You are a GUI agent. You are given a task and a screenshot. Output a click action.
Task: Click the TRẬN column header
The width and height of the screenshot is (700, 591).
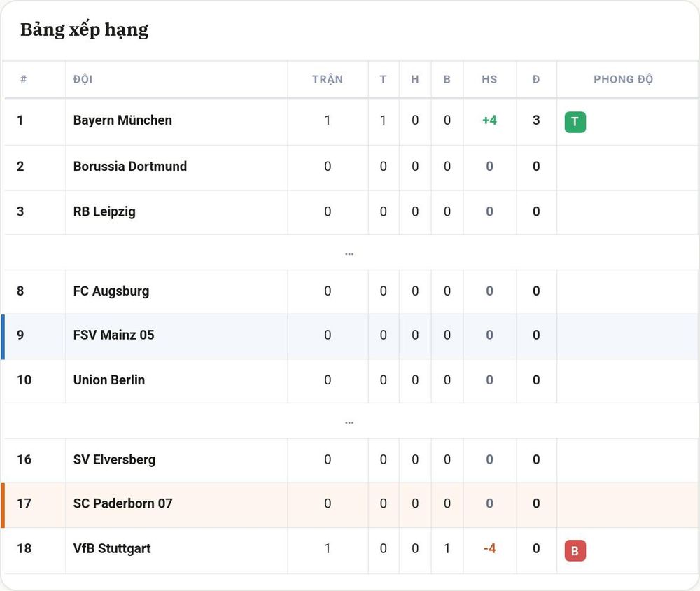point(328,79)
